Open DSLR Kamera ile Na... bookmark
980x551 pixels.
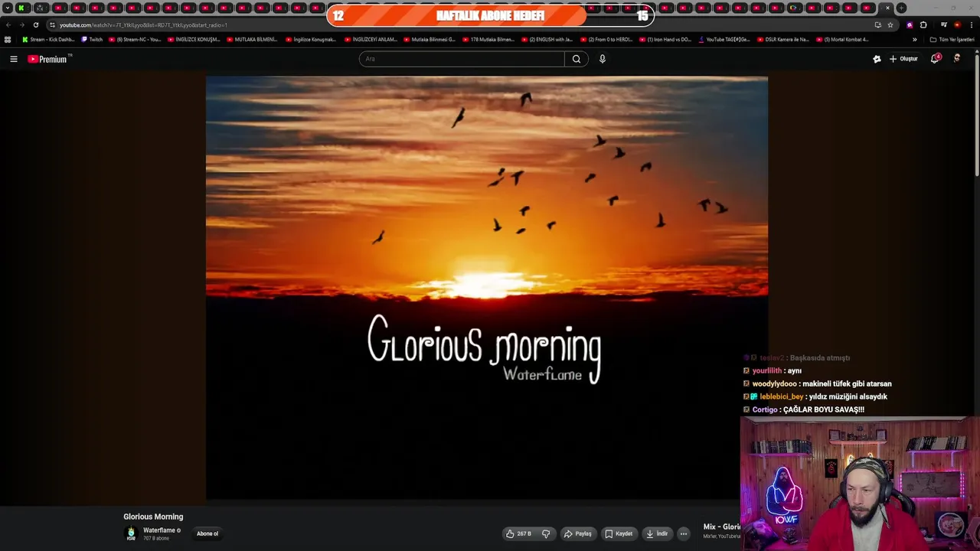click(782, 39)
